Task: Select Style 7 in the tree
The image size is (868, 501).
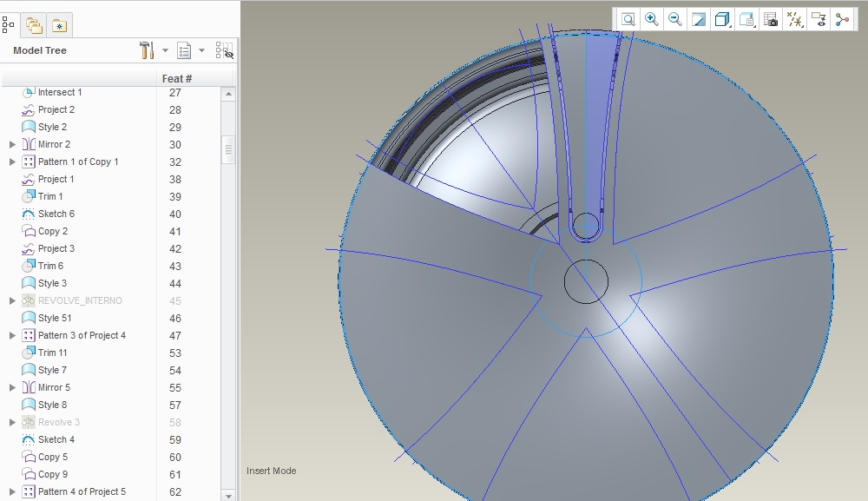Action: pyautogui.click(x=52, y=370)
